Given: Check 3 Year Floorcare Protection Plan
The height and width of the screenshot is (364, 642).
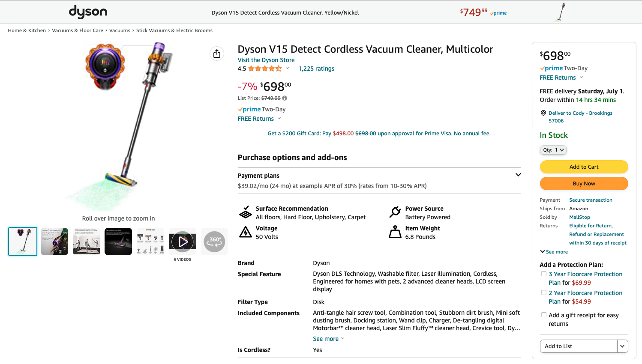Looking at the screenshot, I should pyautogui.click(x=544, y=274).
